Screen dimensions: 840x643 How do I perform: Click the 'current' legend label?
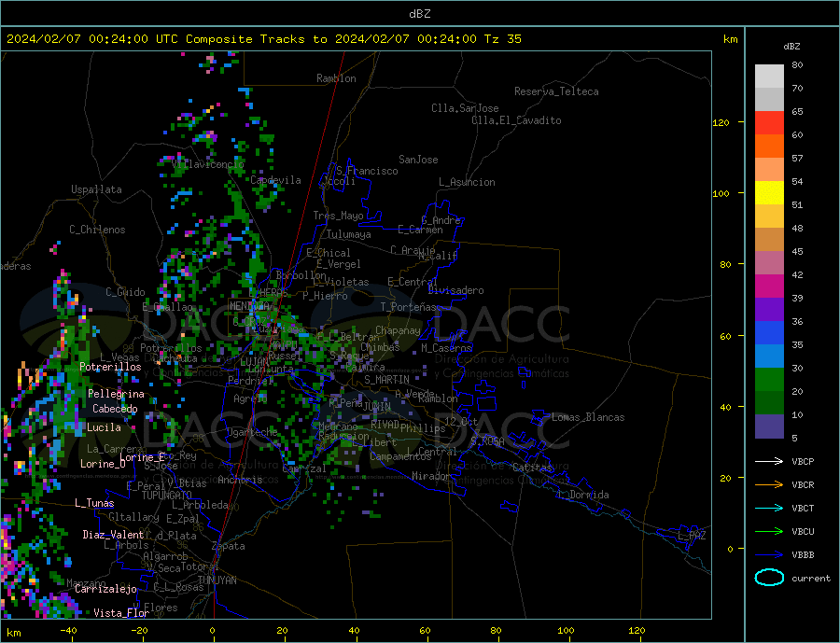click(811, 579)
